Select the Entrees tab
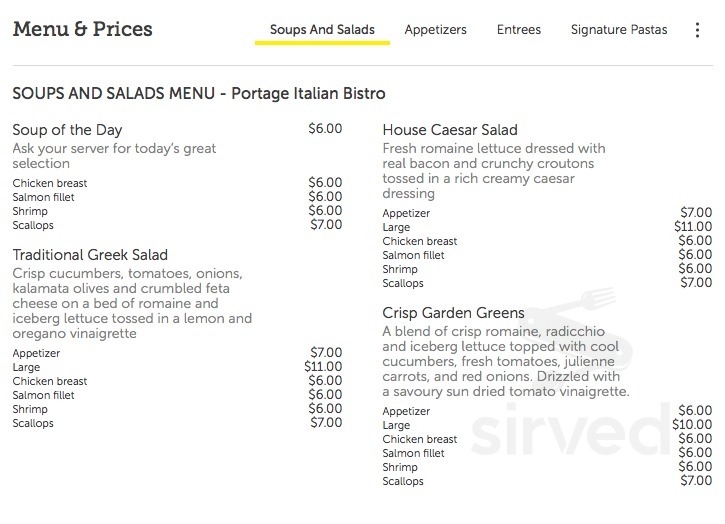The width and height of the screenshot is (725, 524). 519,30
